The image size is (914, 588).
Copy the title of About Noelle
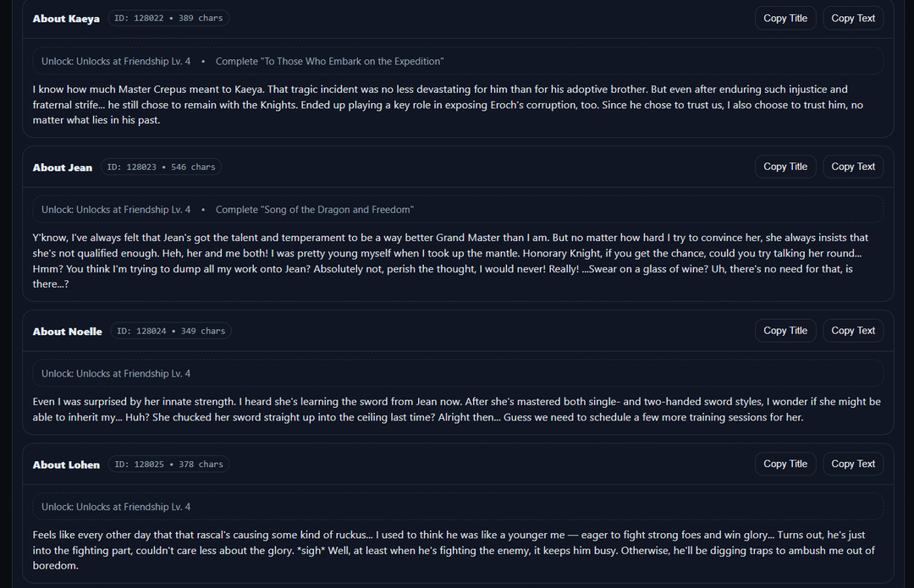click(785, 331)
